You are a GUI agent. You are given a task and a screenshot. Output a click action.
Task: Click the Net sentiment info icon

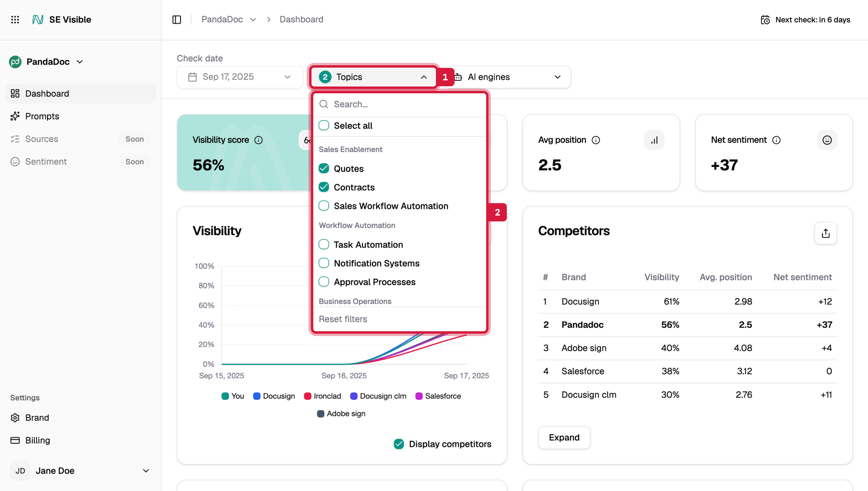tap(776, 140)
